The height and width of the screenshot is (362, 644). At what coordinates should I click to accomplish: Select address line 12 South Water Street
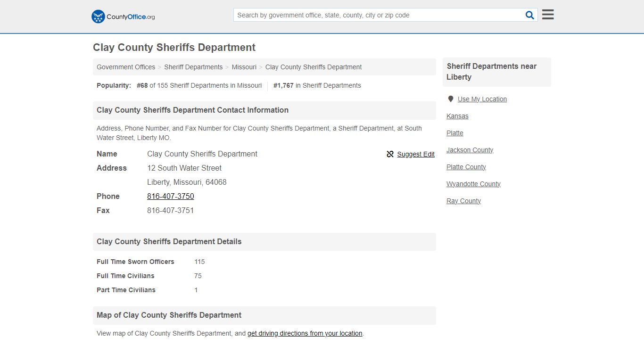tap(184, 168)
